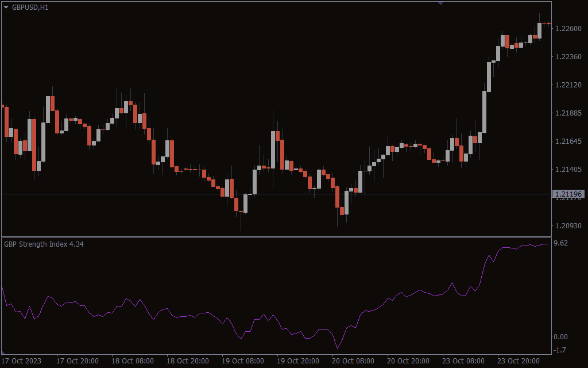Click the 1.20930 price axis label

(x=568, y=226)
